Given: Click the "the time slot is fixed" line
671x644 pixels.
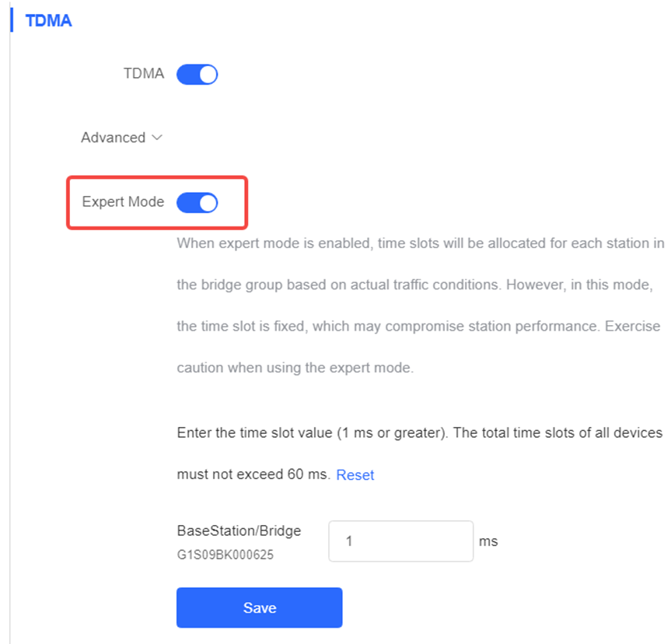Looking at the screenshot, I should tap(418, 327).
